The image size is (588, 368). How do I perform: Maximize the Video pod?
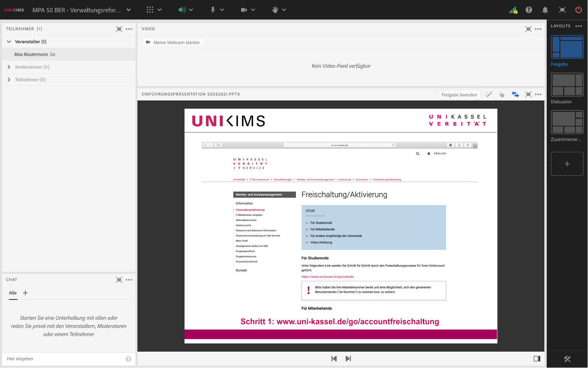coord(528,29)
